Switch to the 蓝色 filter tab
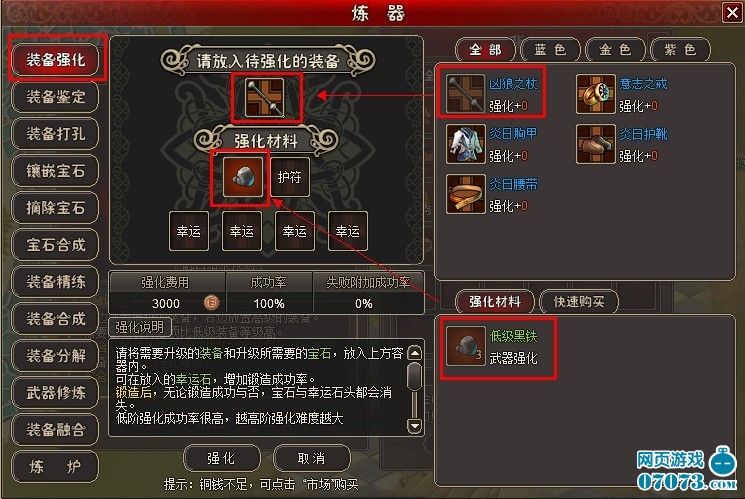Viewport: 745px width, 499px height. pos(551,49)
